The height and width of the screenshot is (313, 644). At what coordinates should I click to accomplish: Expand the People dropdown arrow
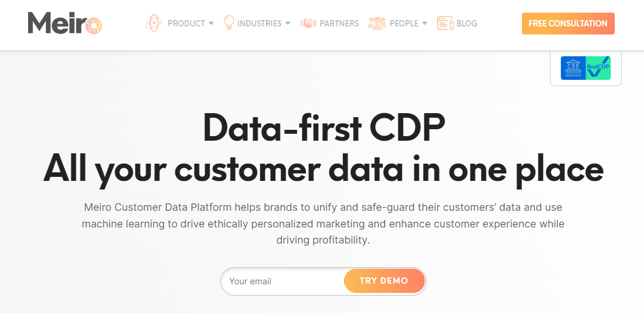425,24
